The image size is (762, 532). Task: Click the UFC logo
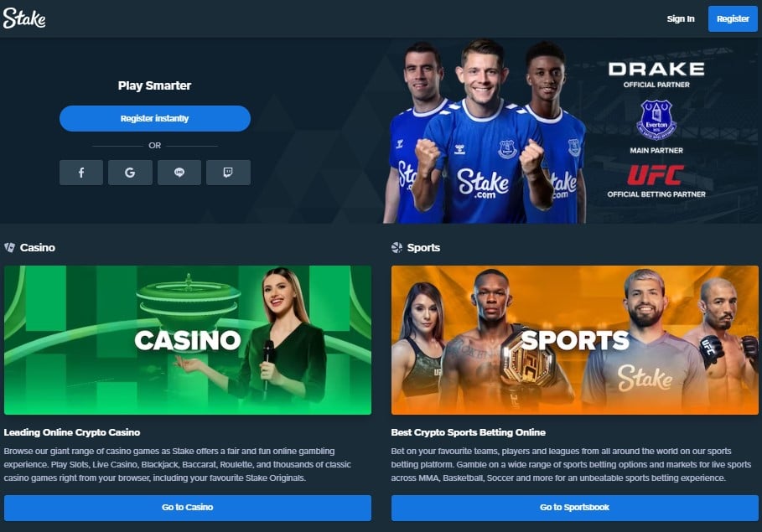click(x=656, y=175)
